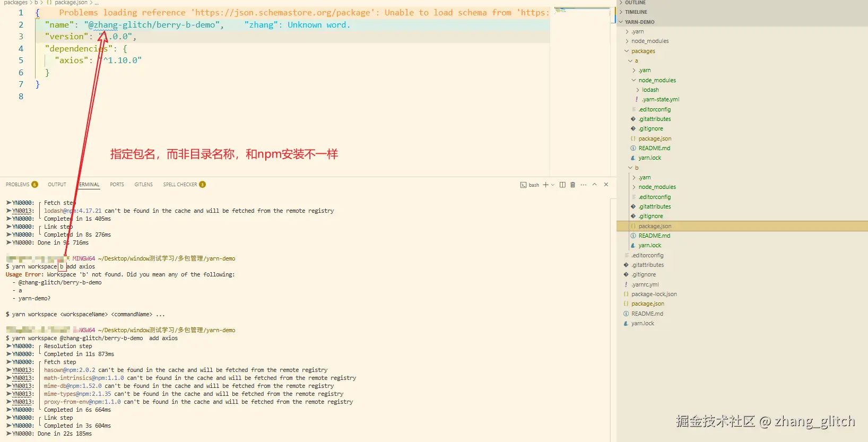Click the YN0013 code beside hasown
Image resolution: width=868 pixels, height=442 pixels.
[x=23, y=370]
